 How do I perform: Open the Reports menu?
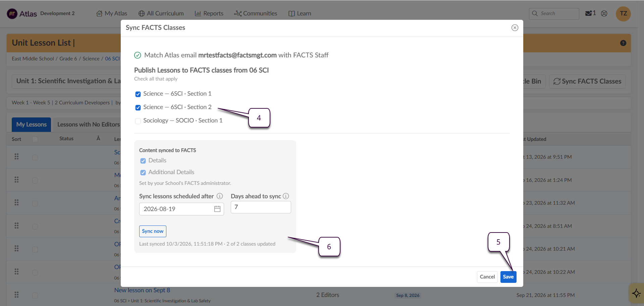tap(209, 13)
